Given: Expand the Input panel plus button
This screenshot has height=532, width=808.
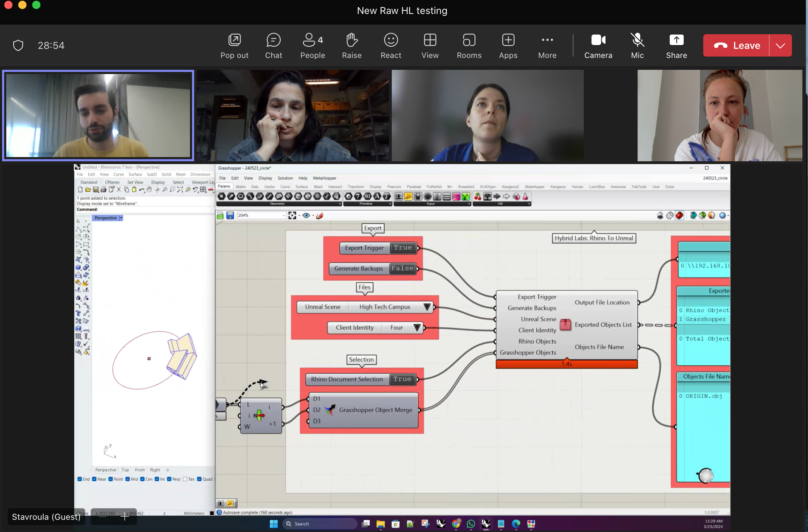Looking at the screenshot, I should click(469, 204).
